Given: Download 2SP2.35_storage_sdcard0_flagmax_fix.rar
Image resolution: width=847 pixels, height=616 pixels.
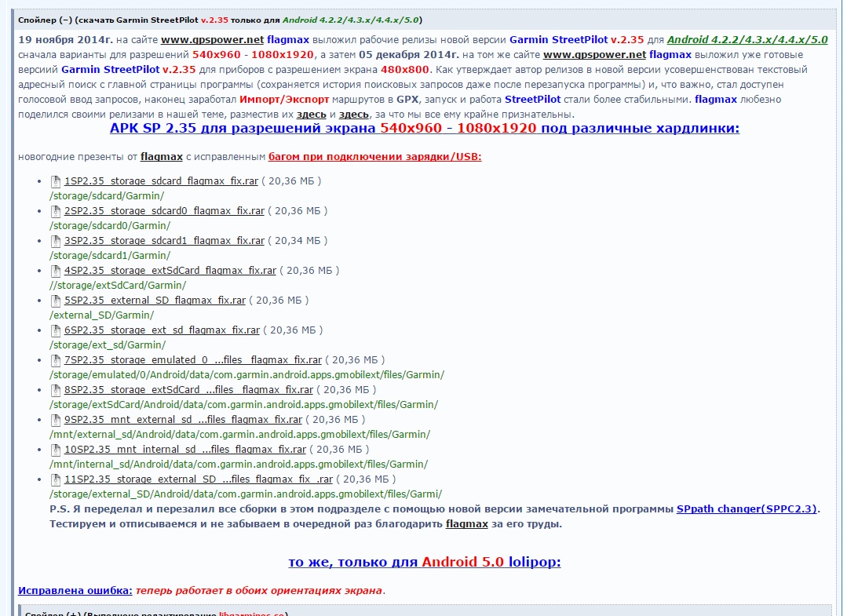Looking at the screenshot, I should tap(164, 210).
